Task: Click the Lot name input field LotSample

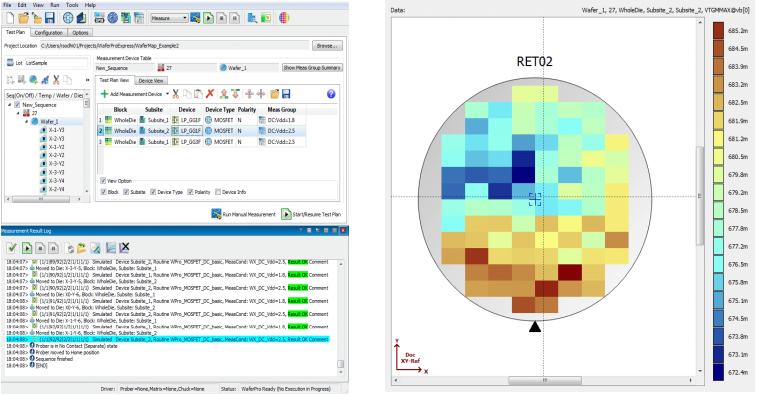Action: pyautogui.click(x=56, y=63)
